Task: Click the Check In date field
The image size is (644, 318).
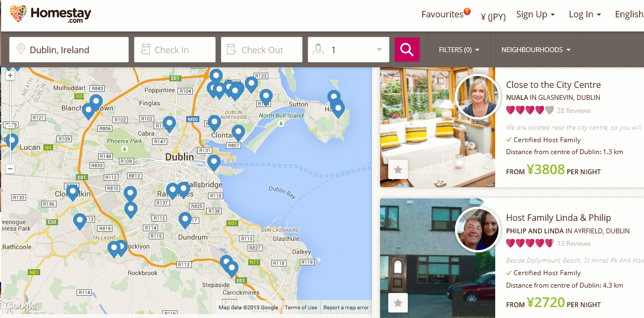Action: click(x=174, y=49)
